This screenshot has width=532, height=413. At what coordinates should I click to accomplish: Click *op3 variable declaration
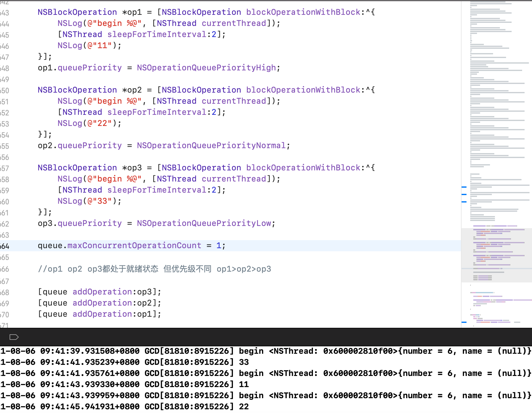(132, 168)
